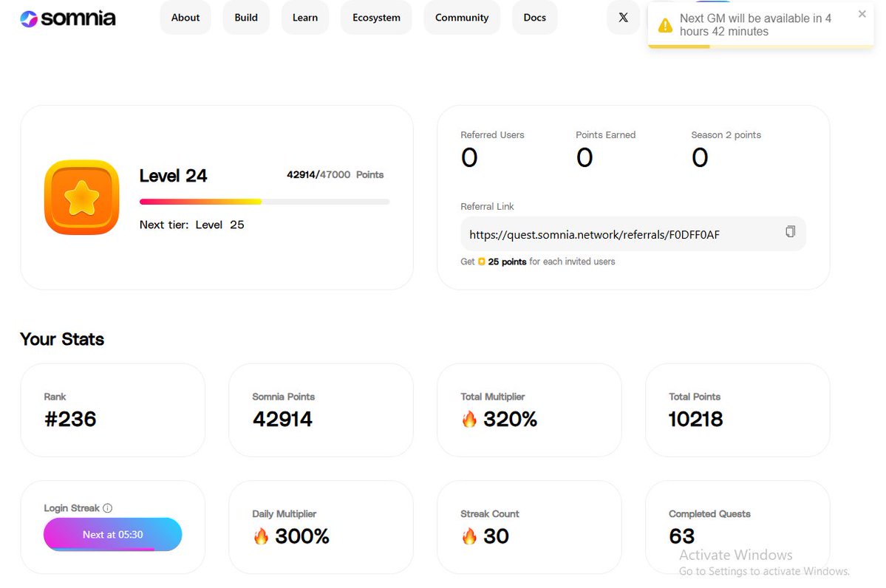886x588 pixels.
Task: Click the Referred Users count
Action: point(469,157)
